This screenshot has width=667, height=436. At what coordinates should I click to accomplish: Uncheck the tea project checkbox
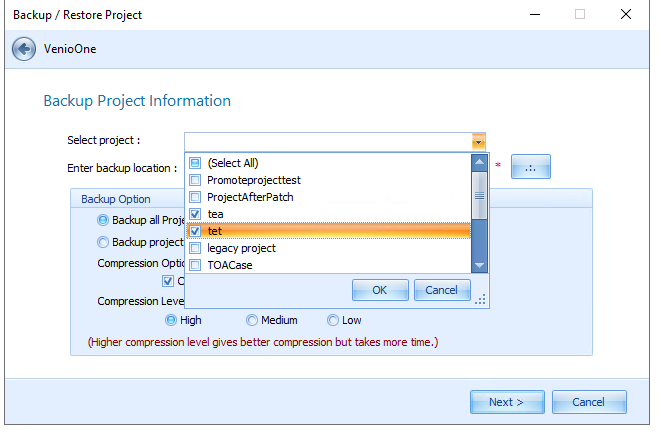[x=195, y=214]
